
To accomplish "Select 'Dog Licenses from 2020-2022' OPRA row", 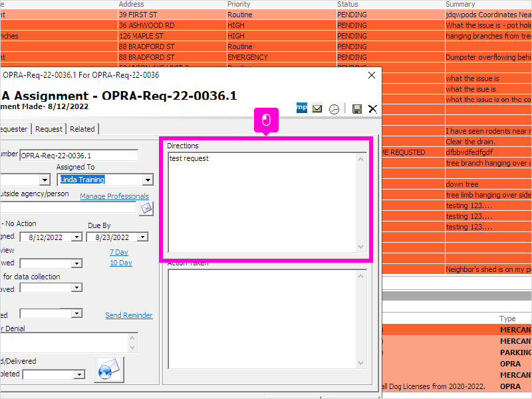I will (457, 386).
